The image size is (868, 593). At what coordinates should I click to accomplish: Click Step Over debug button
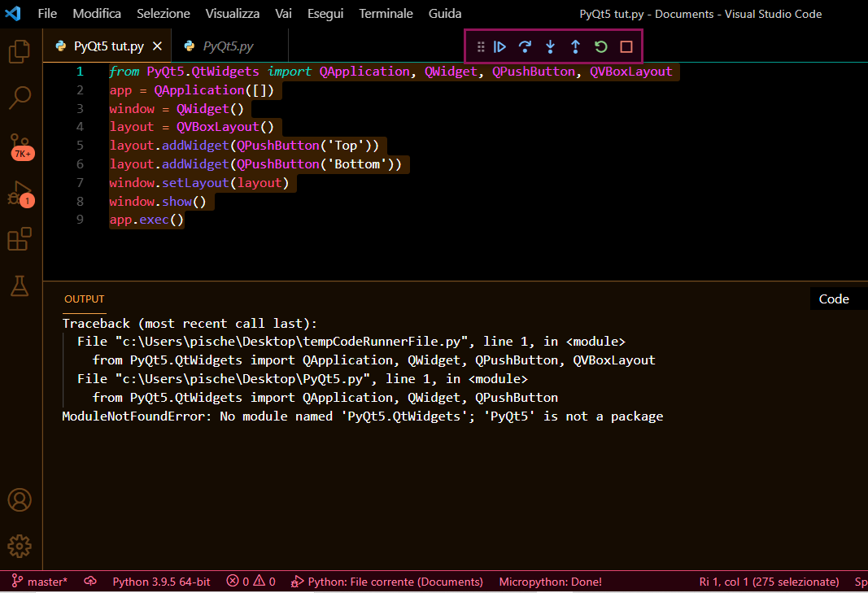[x=526, y=47]
